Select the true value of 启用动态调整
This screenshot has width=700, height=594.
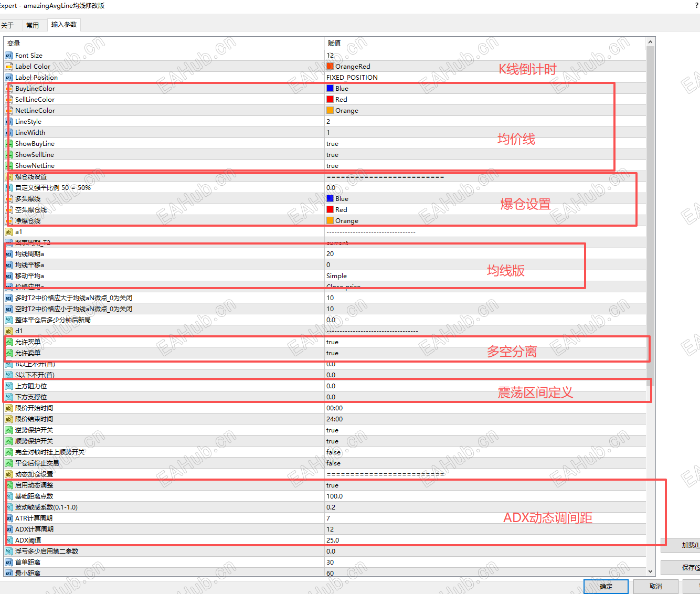tap(332, 485)
